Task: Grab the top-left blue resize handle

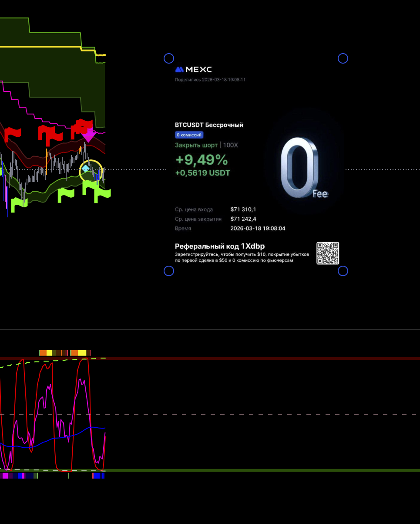Action: point(169,58)
